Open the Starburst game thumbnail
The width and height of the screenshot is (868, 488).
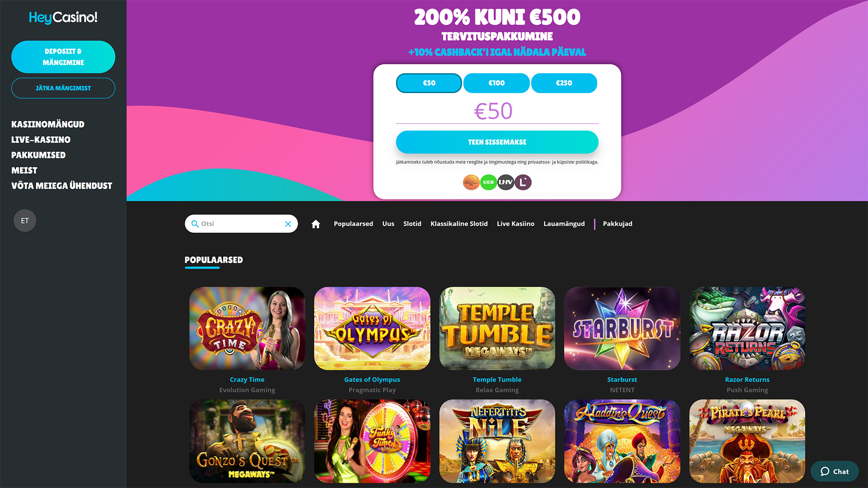[622, 328]
